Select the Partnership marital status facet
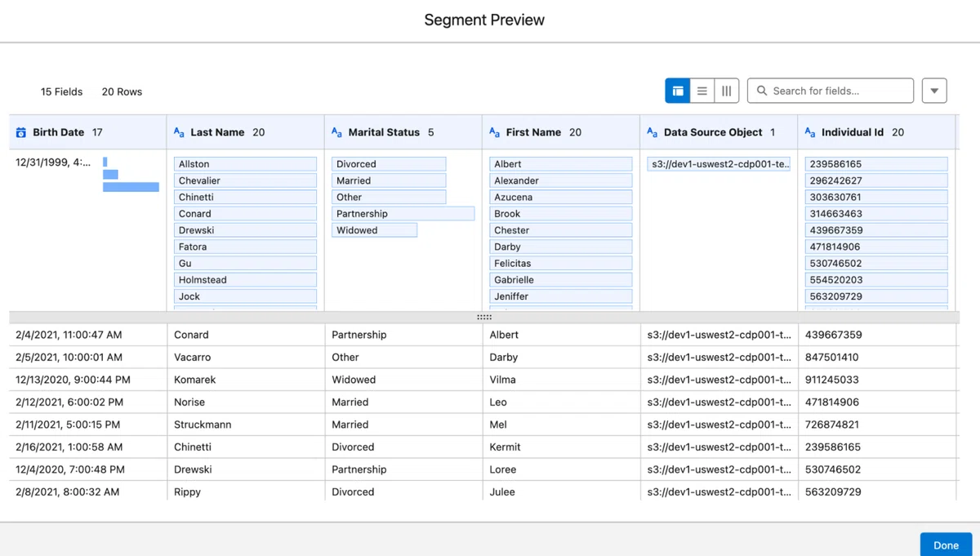The height and width of the screenshot is (556, 980). 403,214
